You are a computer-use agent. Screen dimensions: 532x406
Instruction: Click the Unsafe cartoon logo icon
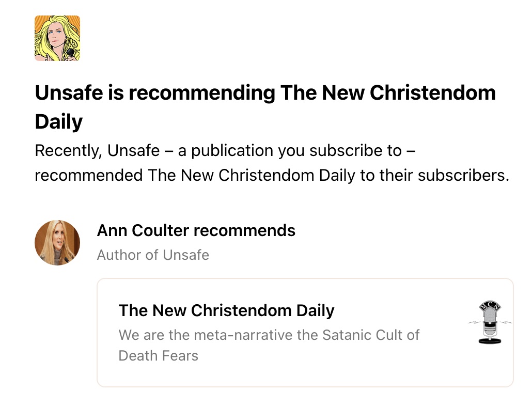click(x=57, y=38)
